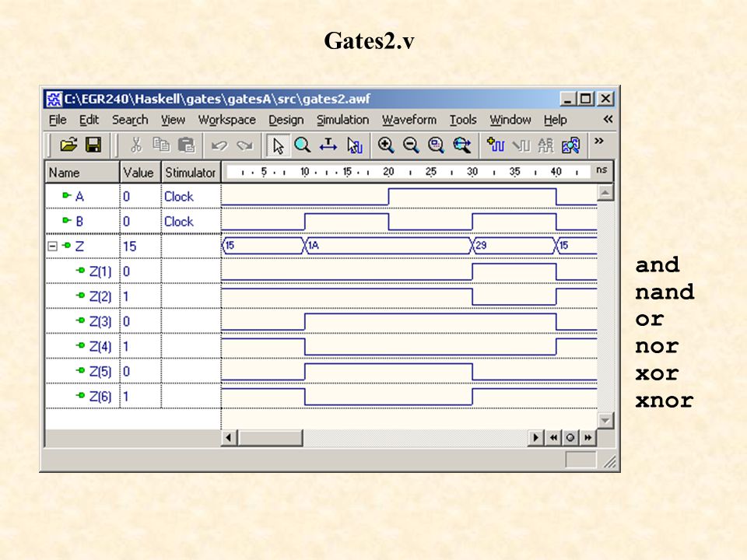This screenshot has height=560, width=747.
Task: Select signal A in the name list
Action: (x=79, y=196)
